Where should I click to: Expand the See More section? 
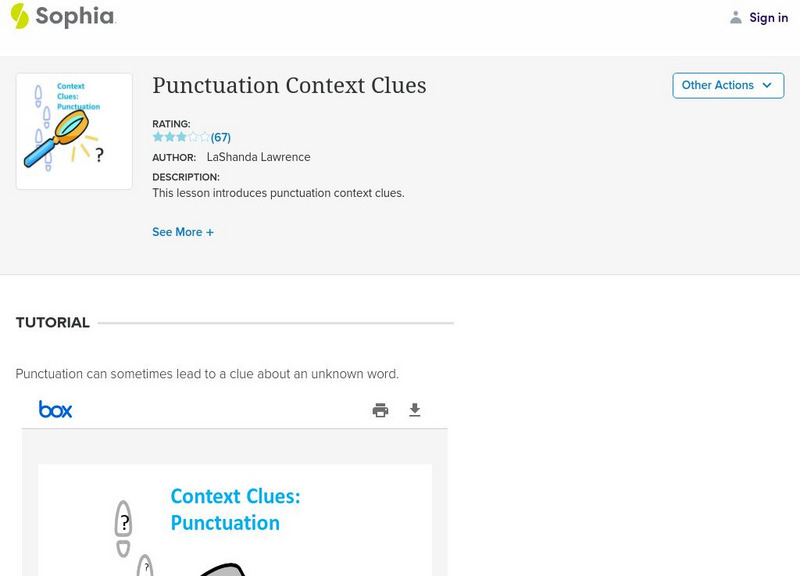pos(183,232)
